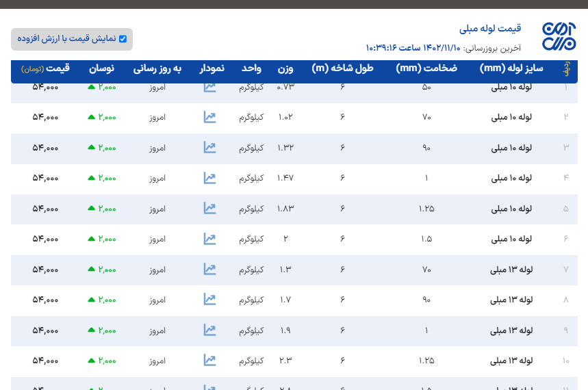
Task: Open the price chart icon in row 2
Action: [210, 117]
